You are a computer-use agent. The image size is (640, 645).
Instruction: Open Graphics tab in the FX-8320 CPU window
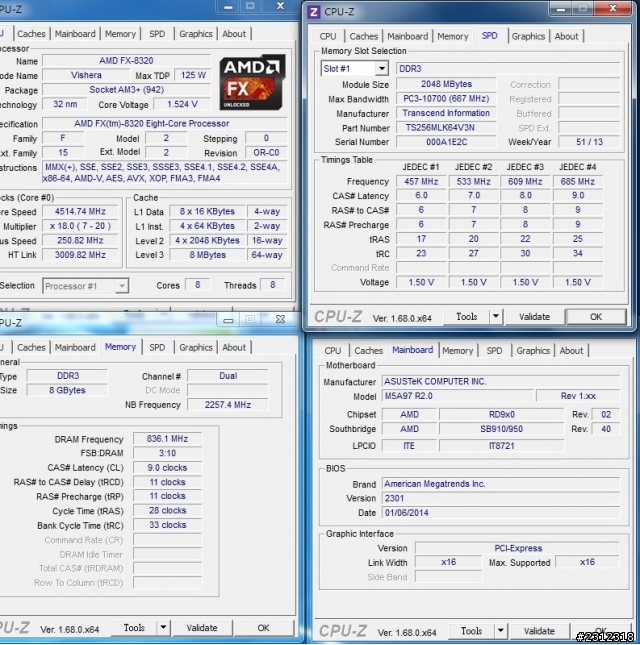(x=196, y=34)
